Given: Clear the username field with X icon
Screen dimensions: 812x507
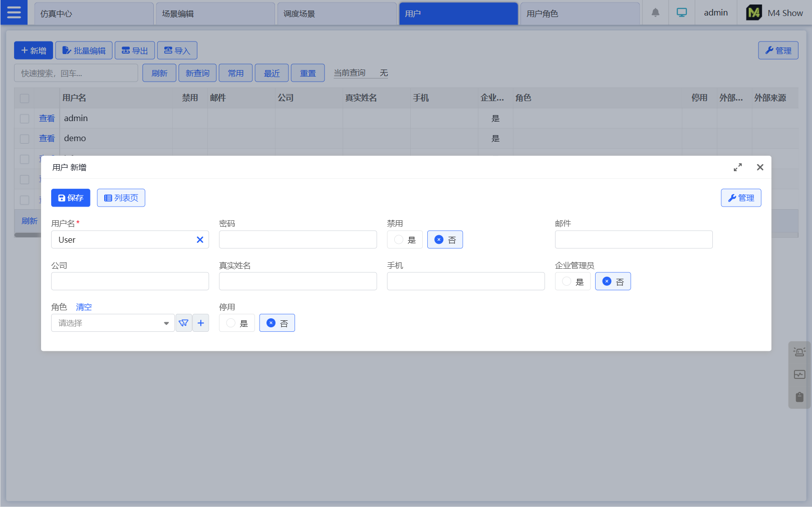Looking at the screenshot, I should coord(200,240).
